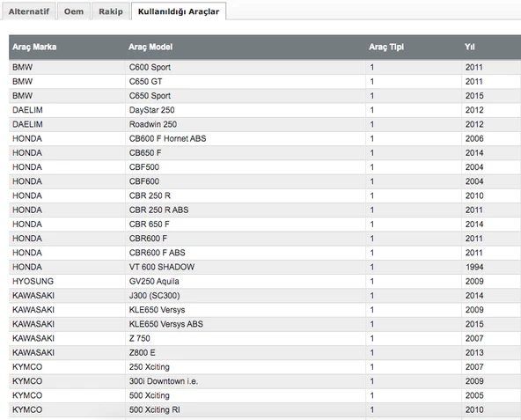Select the C600 Sport model cell

[x=246, y=67]
